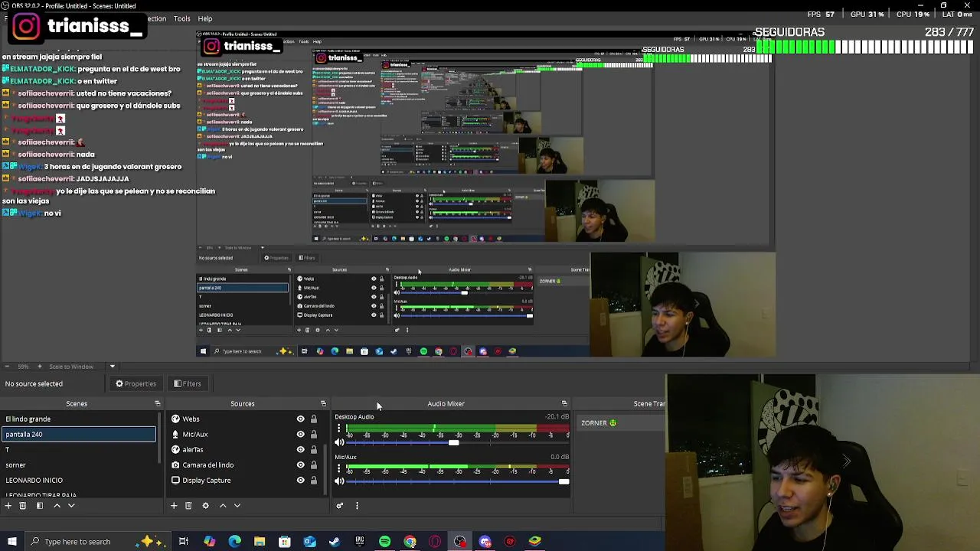Move scene up in Scenes toolbar
980x551 pixels.
tap(57, 505)
